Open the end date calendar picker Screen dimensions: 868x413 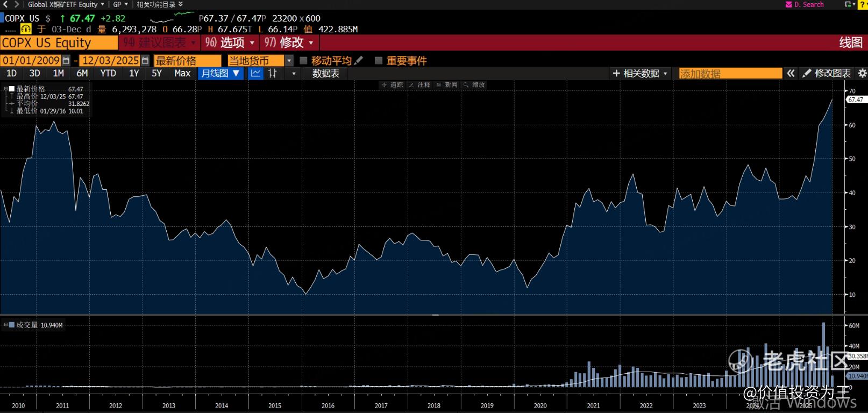coord(145,61)
